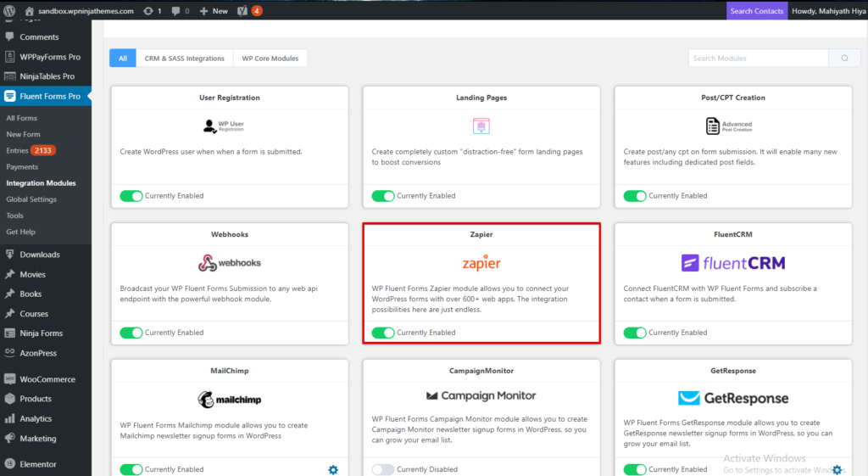Open Entries with 2133 badge

[x=31, y=150]
